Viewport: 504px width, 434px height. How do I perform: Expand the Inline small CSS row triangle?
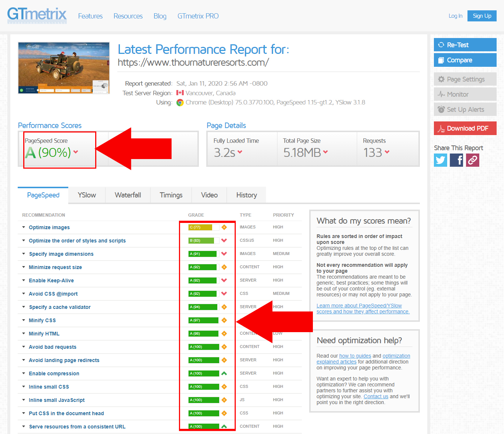24,387
